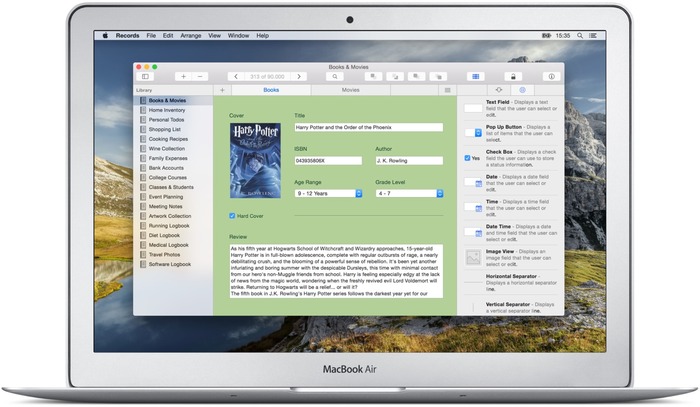Click the send backward arrange icon

click(x=416, y=77)
